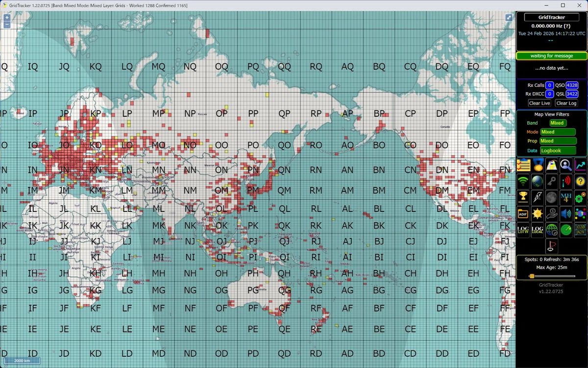Image resolution: width=588 pixels, height=368 pixels.
Task: Open settings via the green gears icon
Action: click(581, 198)
